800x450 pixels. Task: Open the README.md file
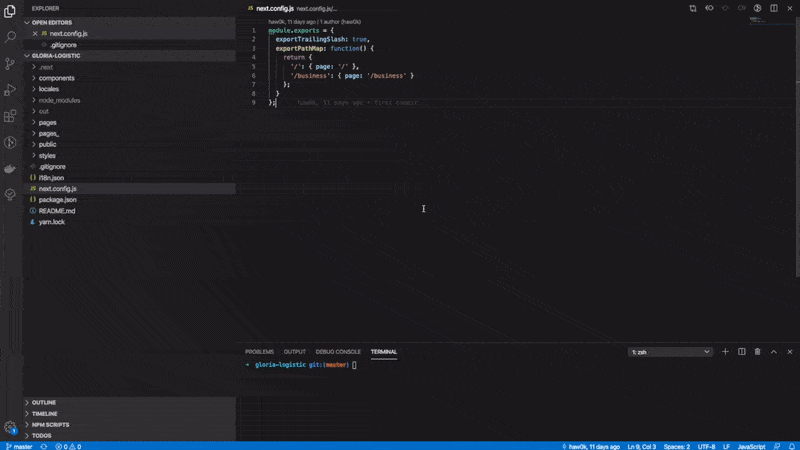coord(129,211)
